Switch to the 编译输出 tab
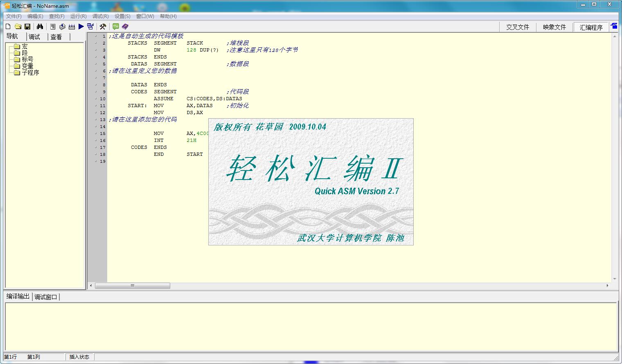The image size is (622, 364). (x=18, y=297)
